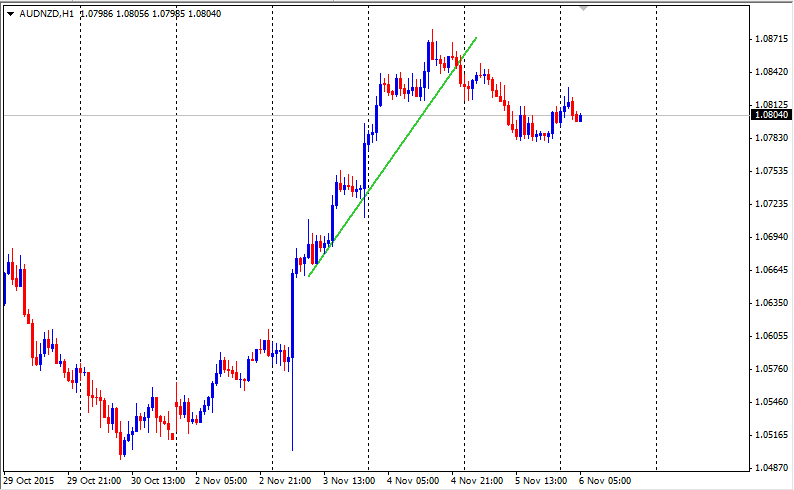
Task: Click the 1.05165 price scale label
Action: [x=771, y=435]
